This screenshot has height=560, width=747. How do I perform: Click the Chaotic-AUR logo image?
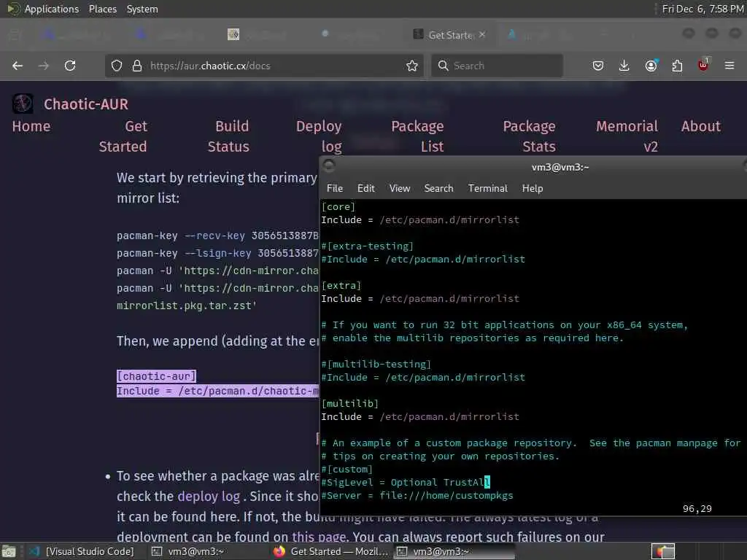[23, 104]
